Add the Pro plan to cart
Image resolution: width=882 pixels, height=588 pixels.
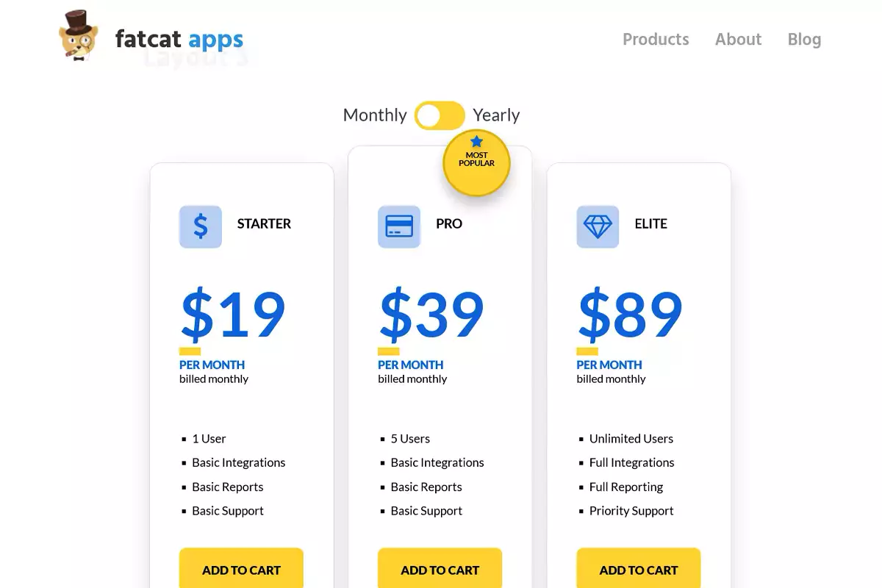[x=440, y=570]
